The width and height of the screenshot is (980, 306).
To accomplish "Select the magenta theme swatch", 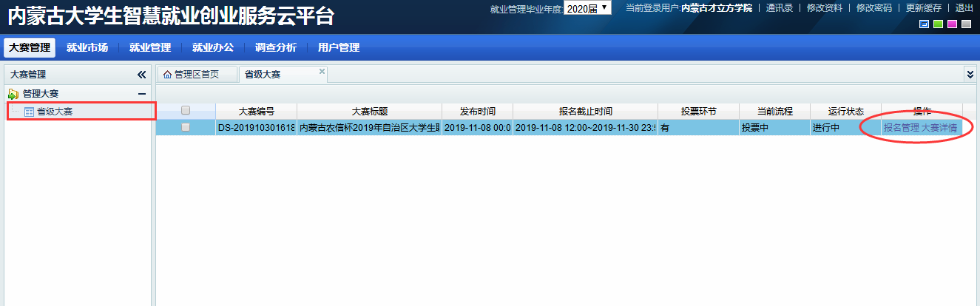I will [952, 24].
